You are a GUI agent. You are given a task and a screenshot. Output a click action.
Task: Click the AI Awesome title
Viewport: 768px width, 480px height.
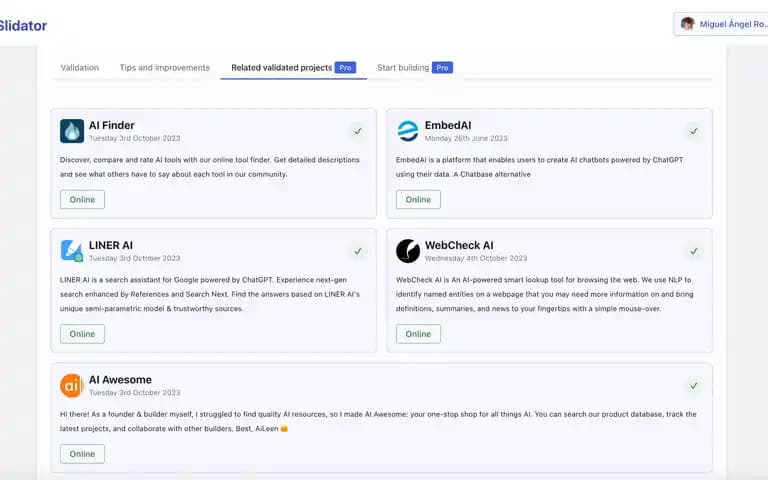click(x=120, y=380)
